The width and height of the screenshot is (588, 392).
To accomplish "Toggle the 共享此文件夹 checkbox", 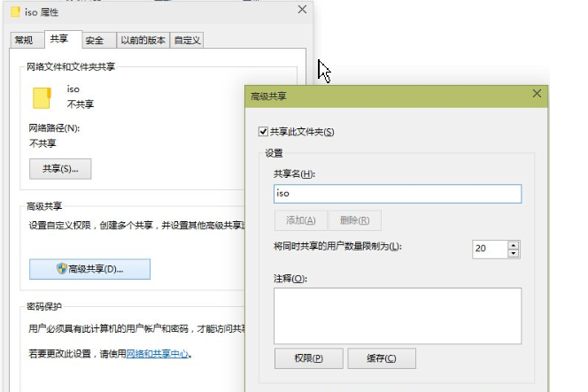I will [262, 132].
